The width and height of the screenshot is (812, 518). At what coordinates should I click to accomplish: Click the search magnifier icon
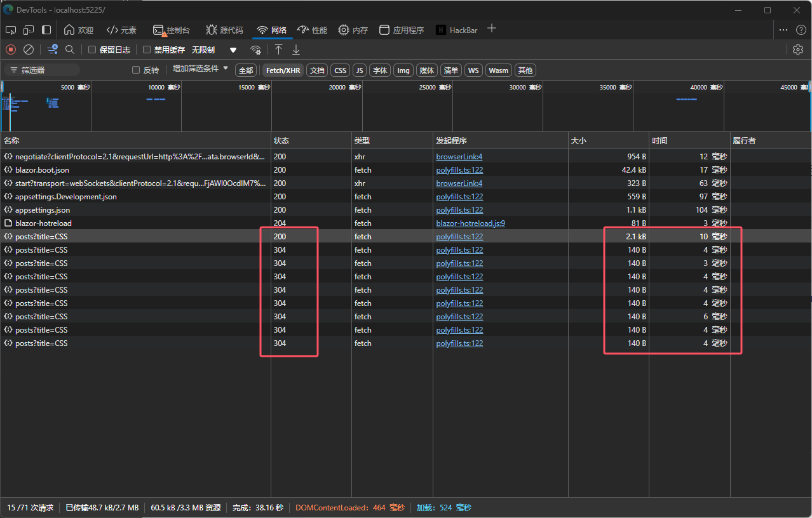(x=70, y=50)
